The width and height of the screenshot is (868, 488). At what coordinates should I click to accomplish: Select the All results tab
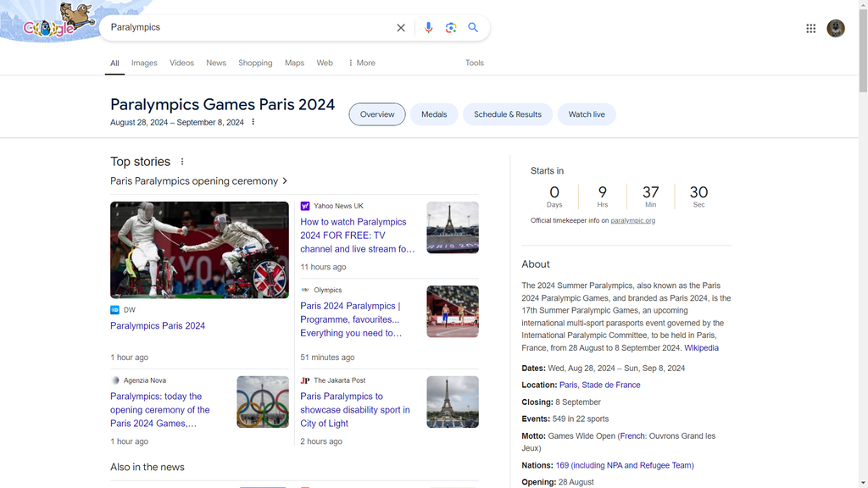[x=114, y=63]
